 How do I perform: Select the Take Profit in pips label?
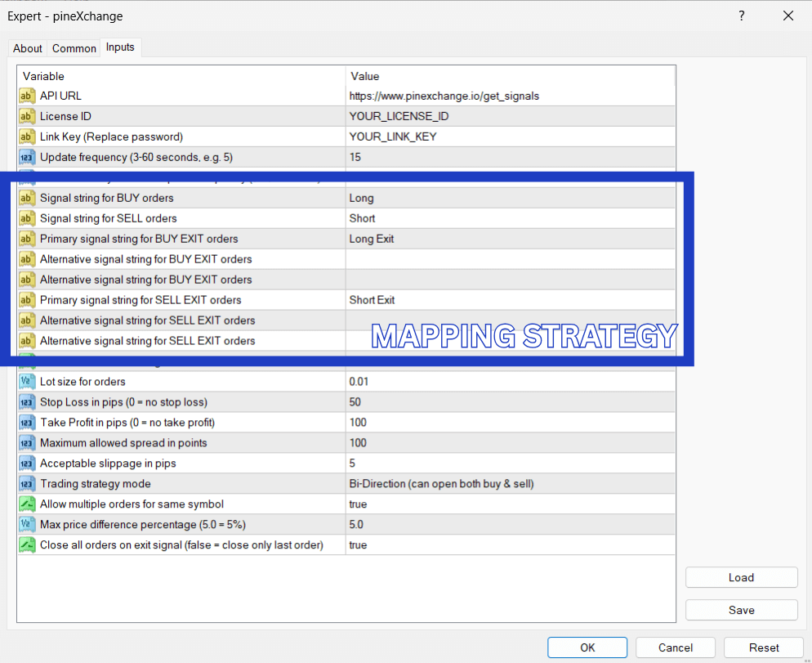pos(127,423)
